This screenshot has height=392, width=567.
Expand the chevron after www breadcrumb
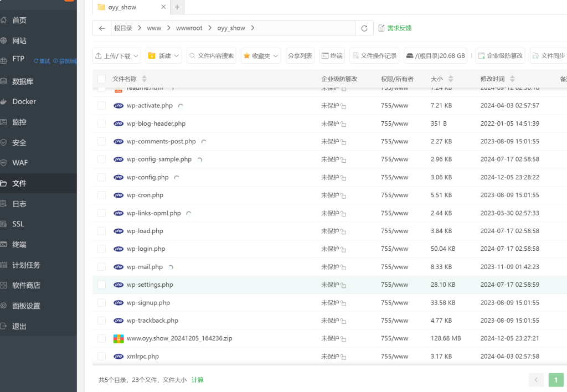(168, 28)
